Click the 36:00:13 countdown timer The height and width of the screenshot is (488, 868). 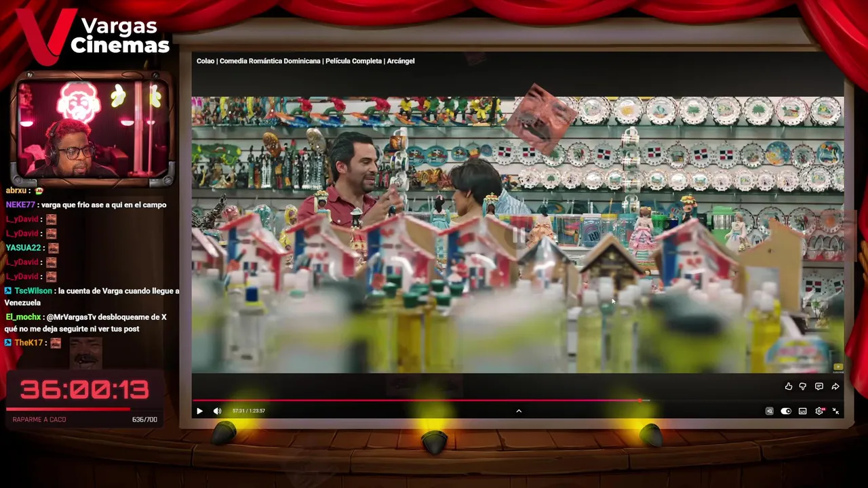click(84, 390)
